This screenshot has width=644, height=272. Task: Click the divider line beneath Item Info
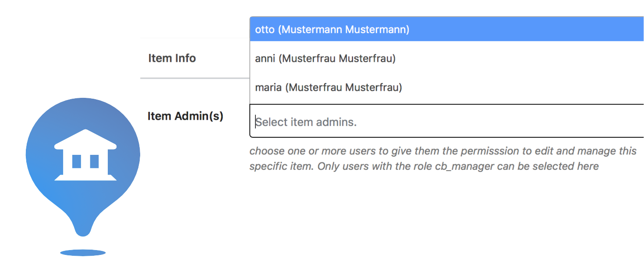click(195, 78)
